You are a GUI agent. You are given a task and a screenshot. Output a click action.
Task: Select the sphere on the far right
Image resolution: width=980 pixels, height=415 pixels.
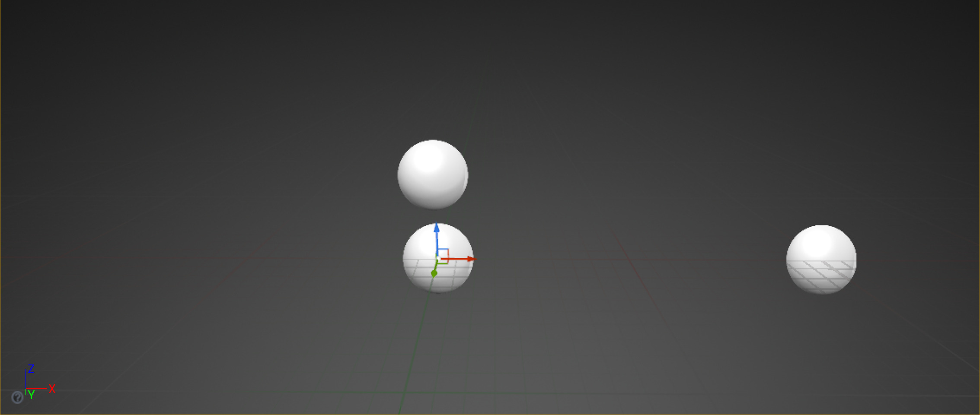point(821,258)
